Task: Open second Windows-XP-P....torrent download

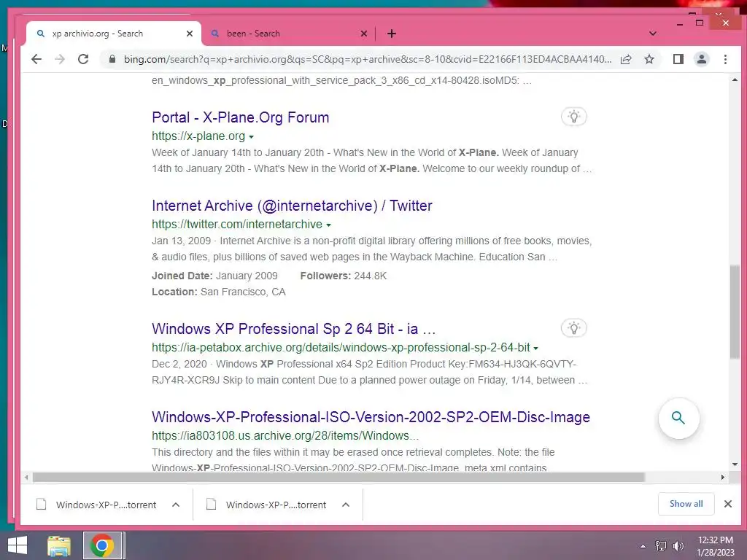Action: pos(267,505)
